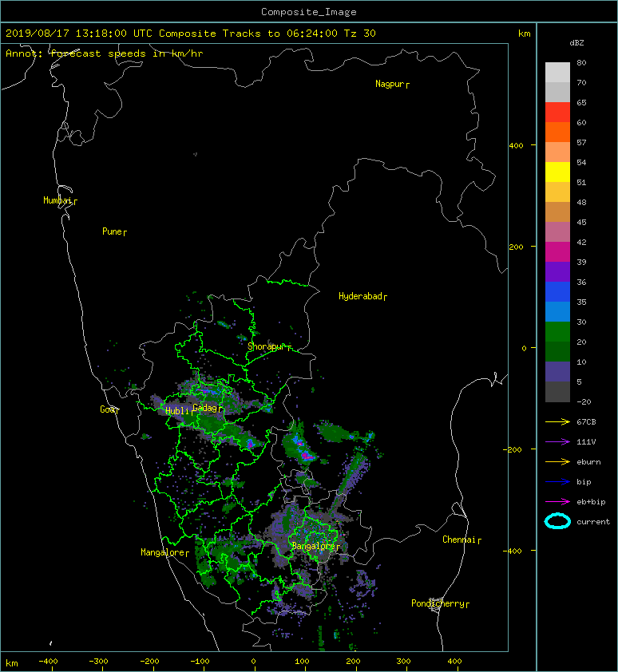The height and width of the screenshot is (672, 618).
Task: Click the Mumbai city label
Action: 57,200
